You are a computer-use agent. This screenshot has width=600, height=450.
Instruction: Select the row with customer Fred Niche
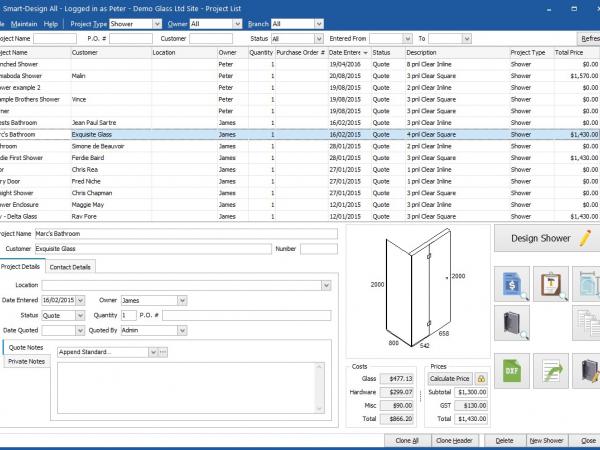click(x=300, y=181)
